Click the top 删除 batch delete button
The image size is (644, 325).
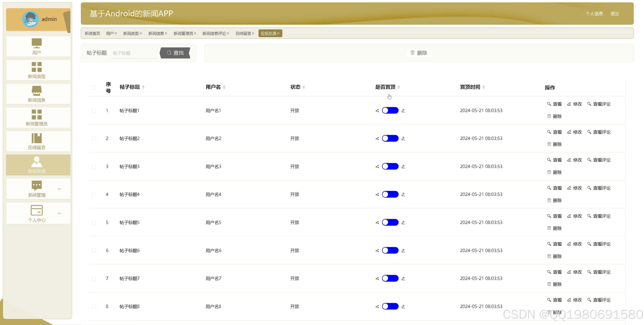point(419,53)
